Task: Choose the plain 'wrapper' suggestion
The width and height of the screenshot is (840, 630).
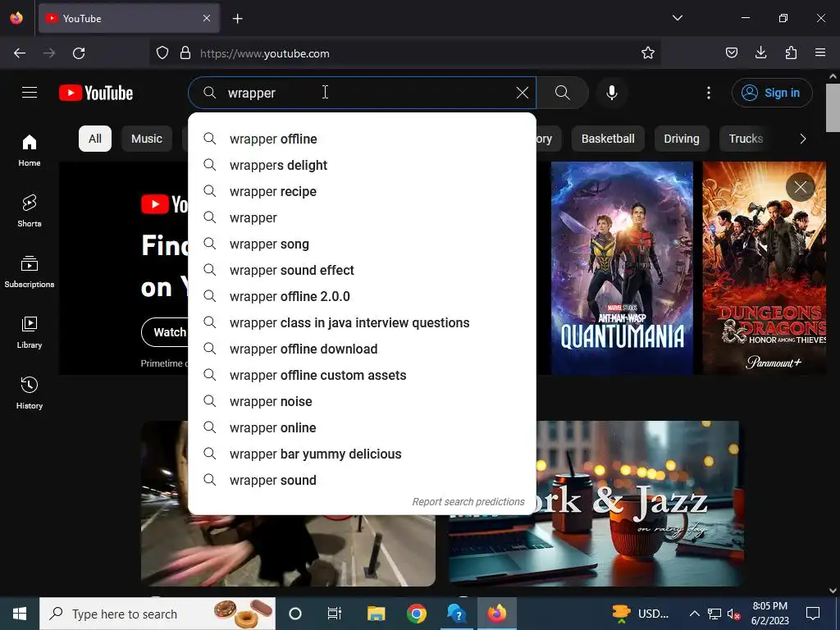Action: 362,217
